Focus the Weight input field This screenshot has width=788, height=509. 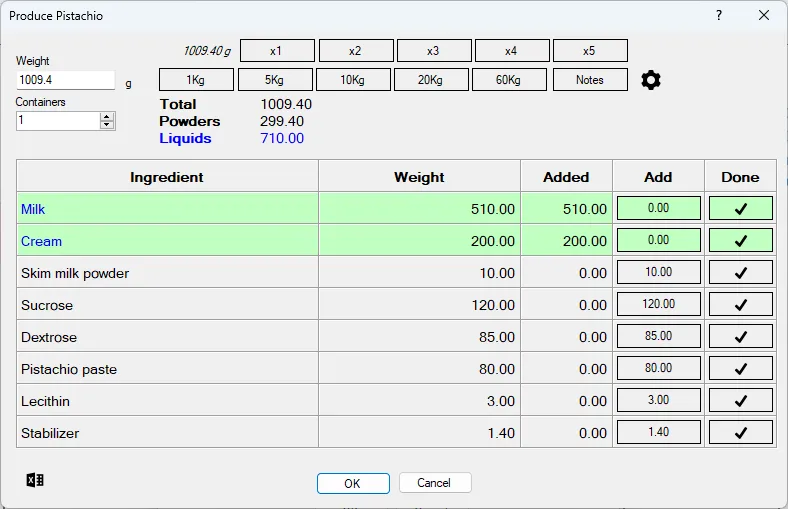pyautogui.click(x=65, y=80)
